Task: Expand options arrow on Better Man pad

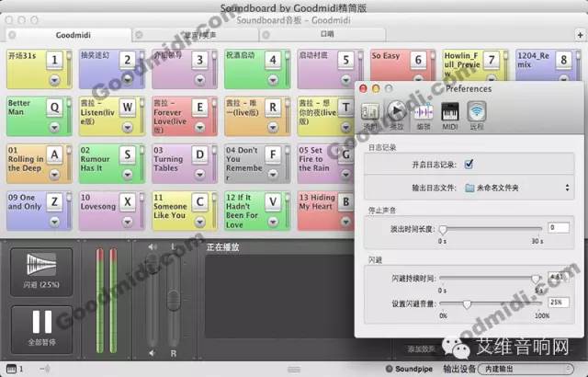Action: pyautogui.click(x=55, y=127)
